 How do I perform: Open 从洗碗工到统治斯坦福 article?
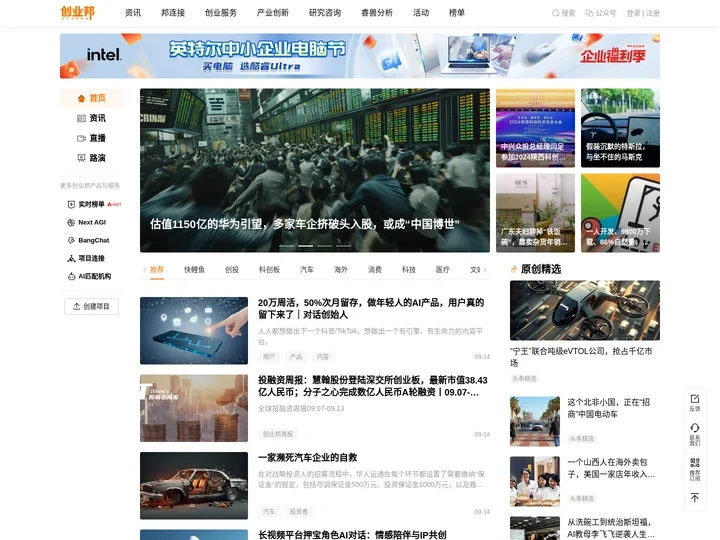(611, 528)
